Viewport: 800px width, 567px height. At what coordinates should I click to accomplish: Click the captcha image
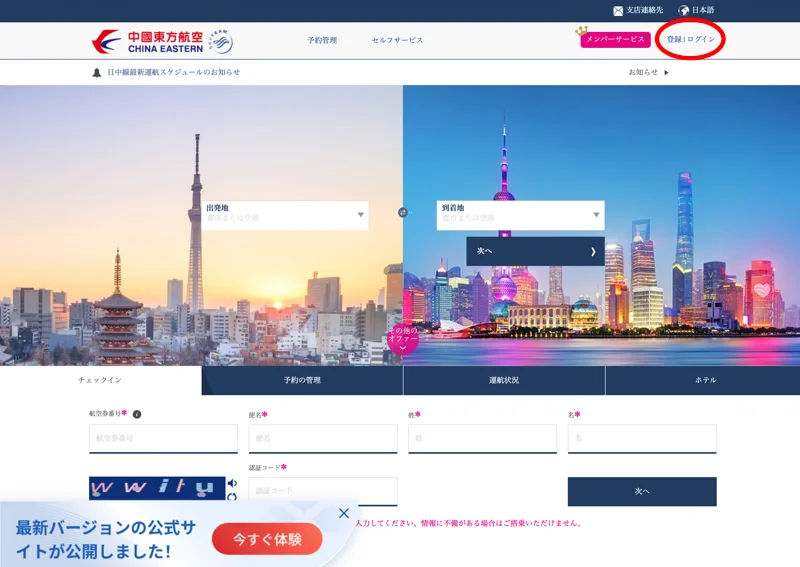click(x=157, y=488)
